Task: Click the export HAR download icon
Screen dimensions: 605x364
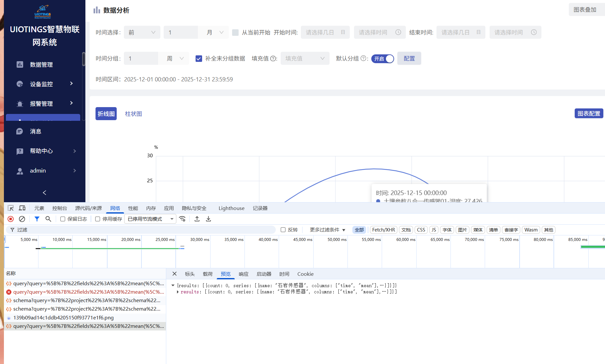Action: [x=209, y=219]
